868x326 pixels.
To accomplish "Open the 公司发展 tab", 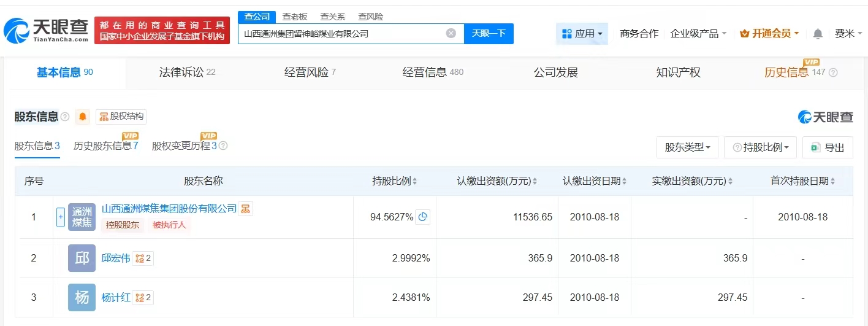I will tap(556, 72).
